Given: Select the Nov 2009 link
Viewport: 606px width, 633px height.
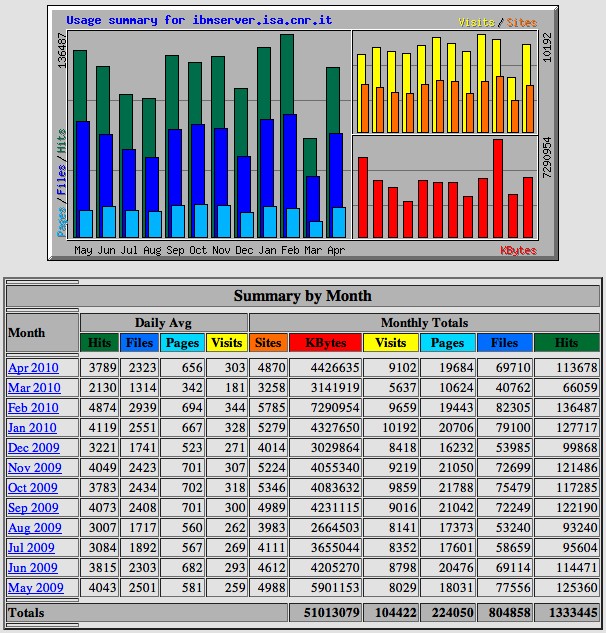Looking at the screenshot, I should point(34,468).
